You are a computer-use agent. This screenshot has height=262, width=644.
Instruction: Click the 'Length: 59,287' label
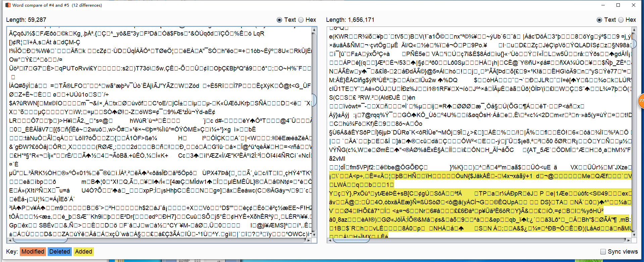26,20
